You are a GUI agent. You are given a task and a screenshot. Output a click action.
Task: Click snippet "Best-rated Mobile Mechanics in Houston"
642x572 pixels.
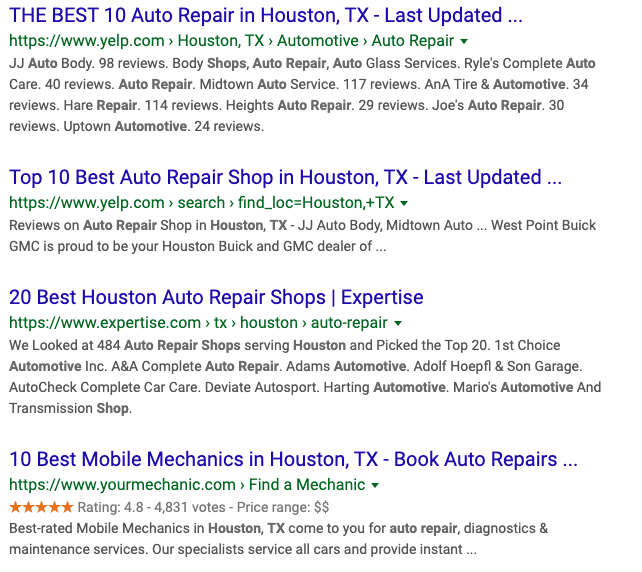(278, 528)
